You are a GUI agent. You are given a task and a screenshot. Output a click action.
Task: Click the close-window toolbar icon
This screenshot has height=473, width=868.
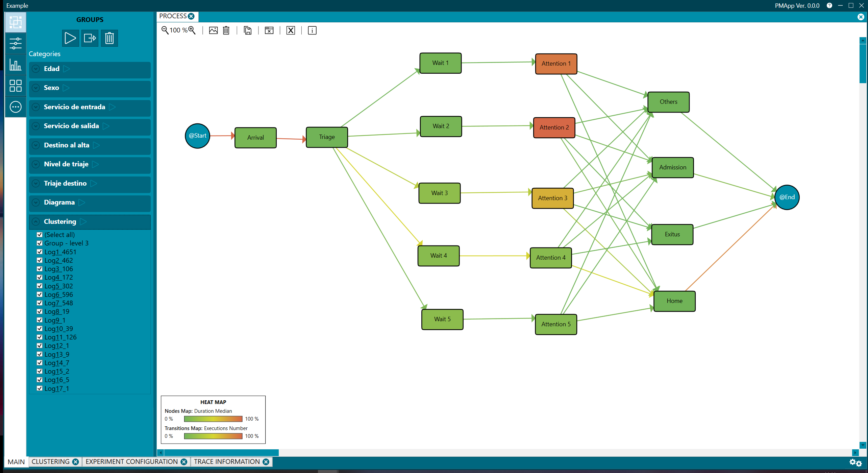pos(269,30)
